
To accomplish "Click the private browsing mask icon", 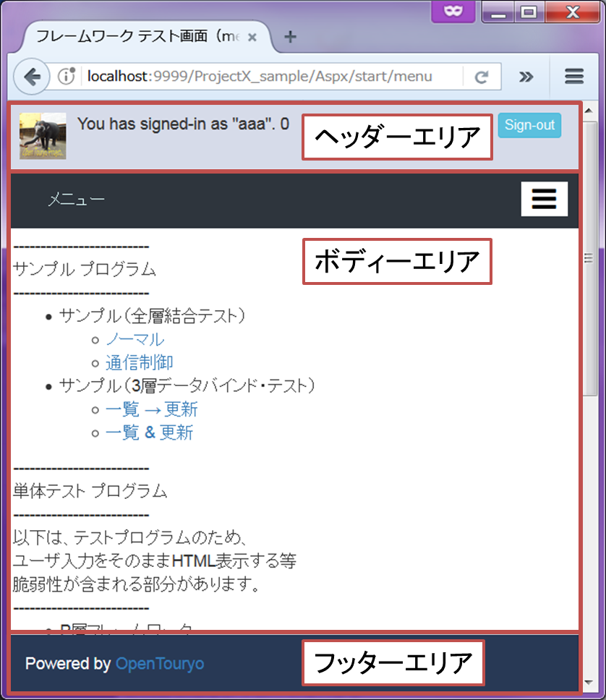I will (451, 11).
